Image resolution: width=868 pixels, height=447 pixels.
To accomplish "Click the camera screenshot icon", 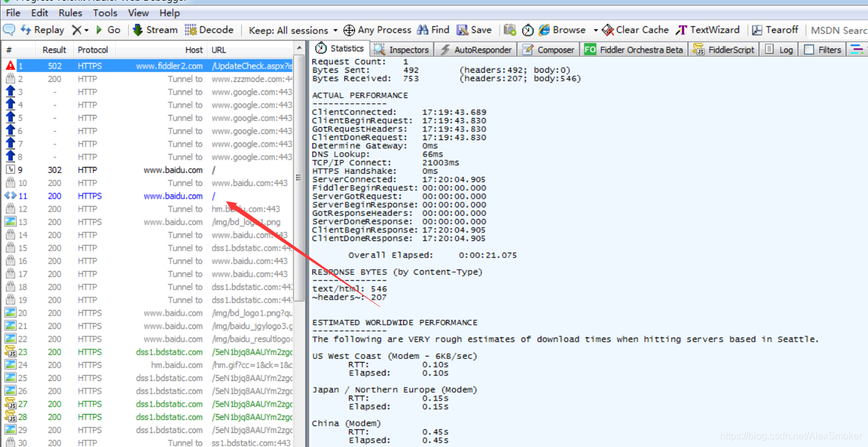I will pos(510,30).
